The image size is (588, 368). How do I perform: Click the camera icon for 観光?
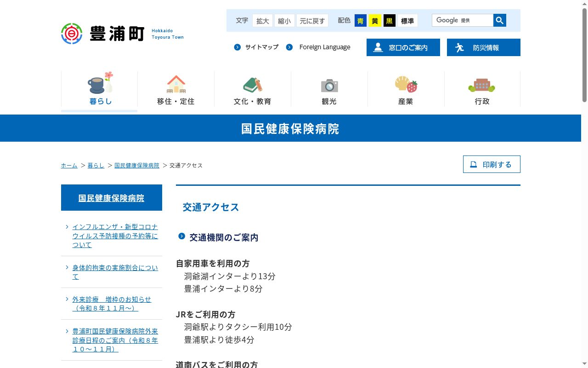point(329,85)
